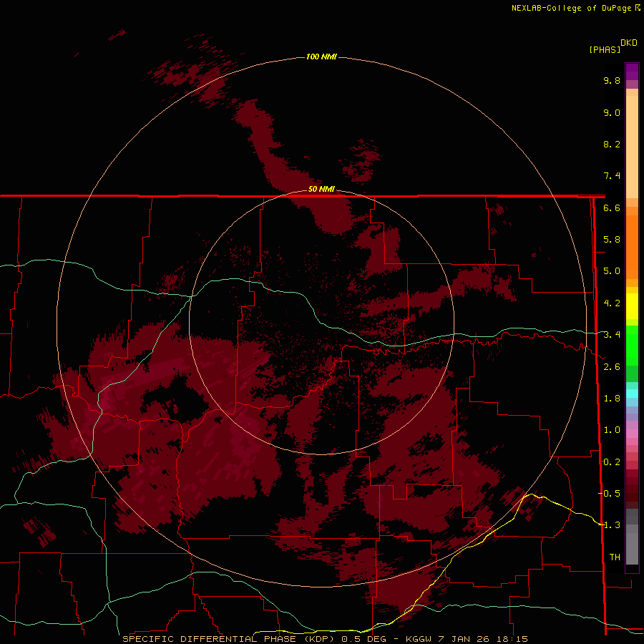The image size is (644, 644).
Task: Click the 7.4 scale value
Action: point(612,176)
